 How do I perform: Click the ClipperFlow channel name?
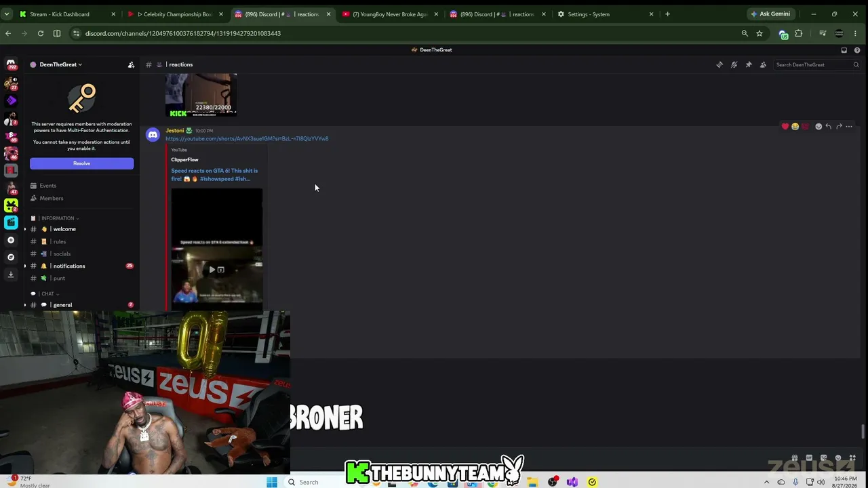pos(184,160)
